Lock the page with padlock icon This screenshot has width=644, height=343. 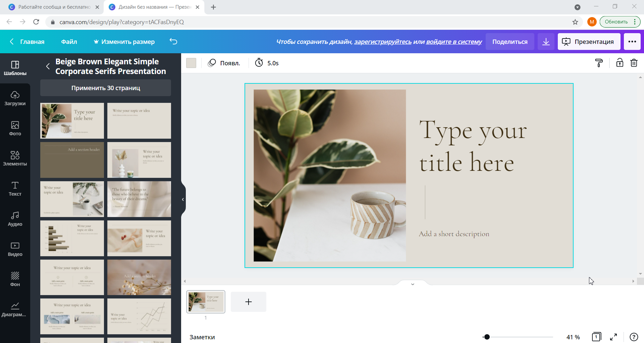coord(620,63)
